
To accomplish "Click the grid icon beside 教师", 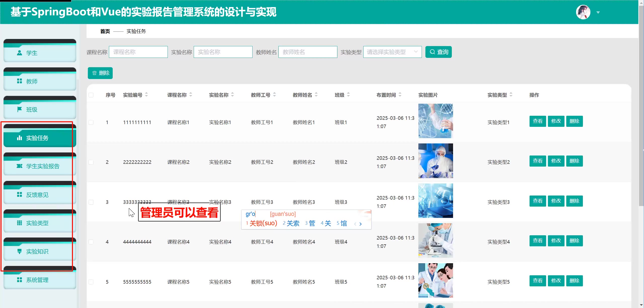I will [x=19, y=81].
